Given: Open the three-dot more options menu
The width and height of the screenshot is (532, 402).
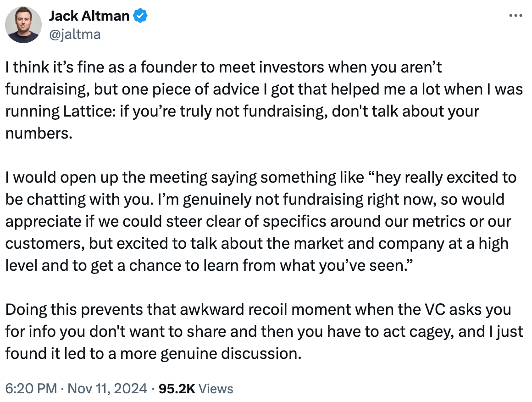Looking at the screenshot, I should (515, 16).
